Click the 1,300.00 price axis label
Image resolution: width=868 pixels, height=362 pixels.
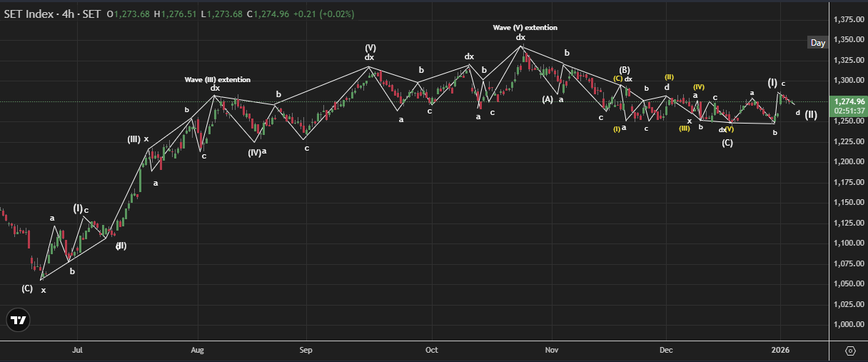pos(848,81)
